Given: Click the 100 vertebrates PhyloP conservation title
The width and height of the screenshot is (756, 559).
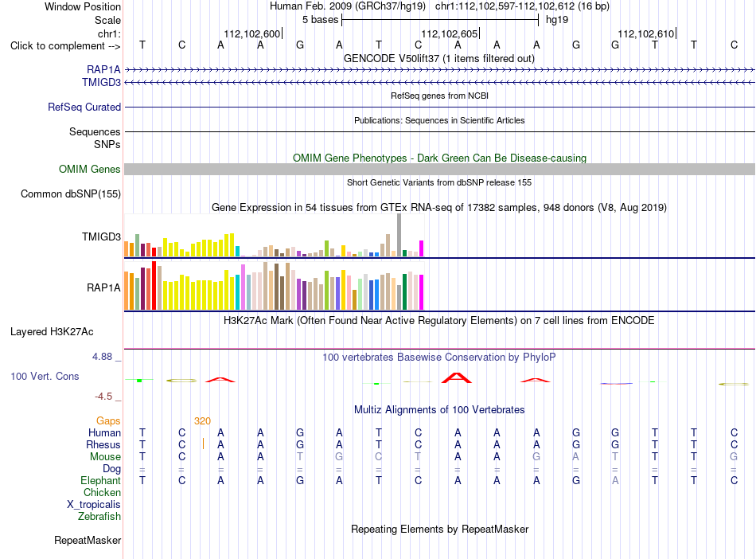Looking at the screenshot, I should (438, 358).
